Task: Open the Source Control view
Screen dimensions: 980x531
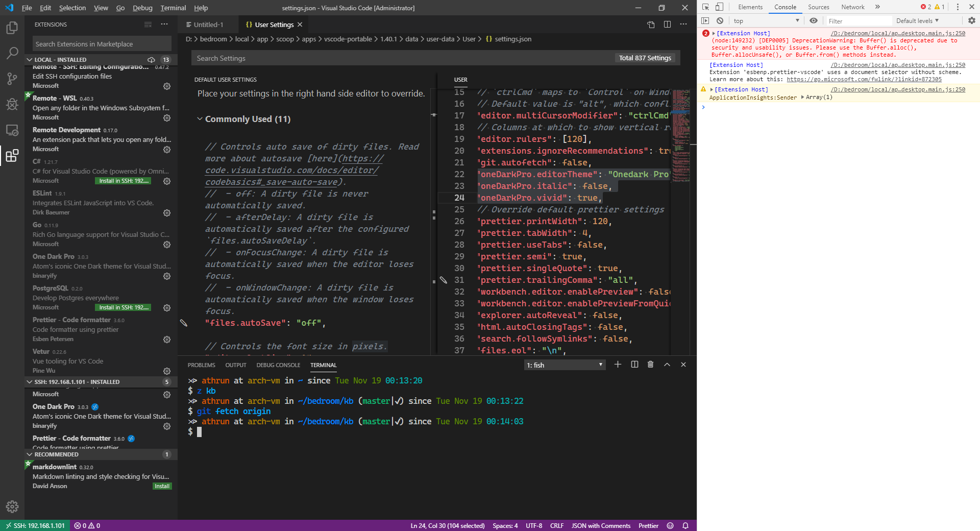Action: pos(12,79)
